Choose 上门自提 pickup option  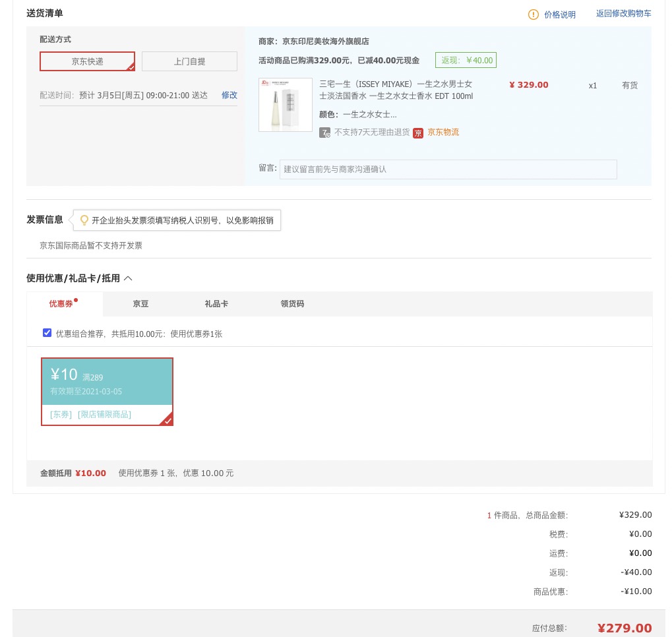tap(189, 61)
